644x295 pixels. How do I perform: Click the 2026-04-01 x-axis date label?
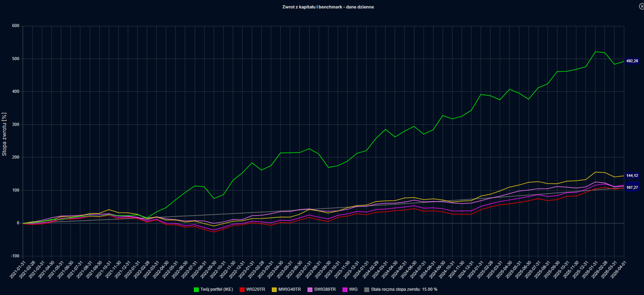click(x=618, y=269)
